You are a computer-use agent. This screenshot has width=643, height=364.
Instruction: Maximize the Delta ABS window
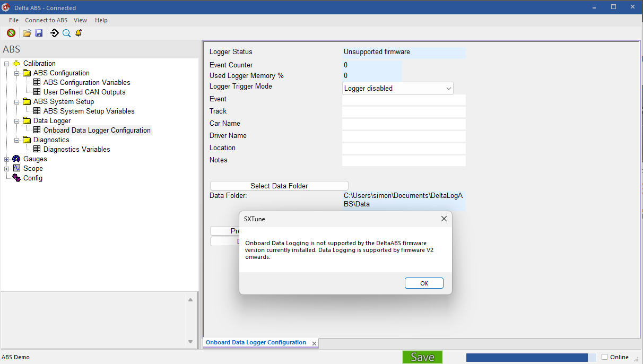tap(613, 7)
